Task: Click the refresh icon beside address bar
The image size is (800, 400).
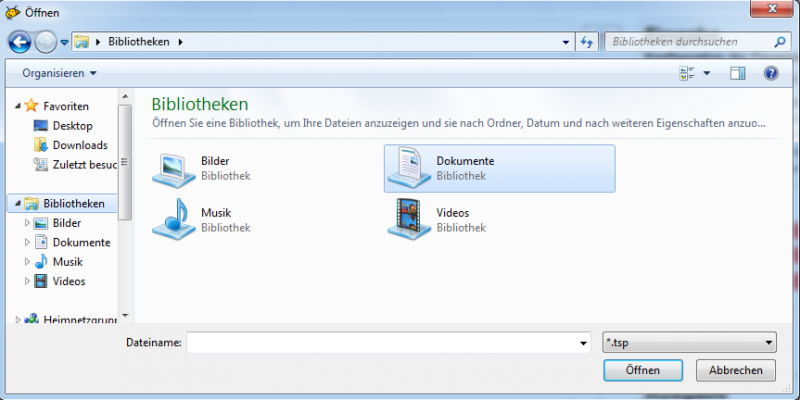Action: tap(587, 42)
